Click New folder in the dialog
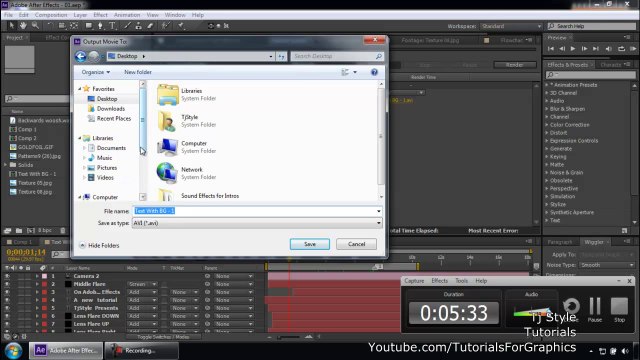The image size is (640, 360). (138, 72)
